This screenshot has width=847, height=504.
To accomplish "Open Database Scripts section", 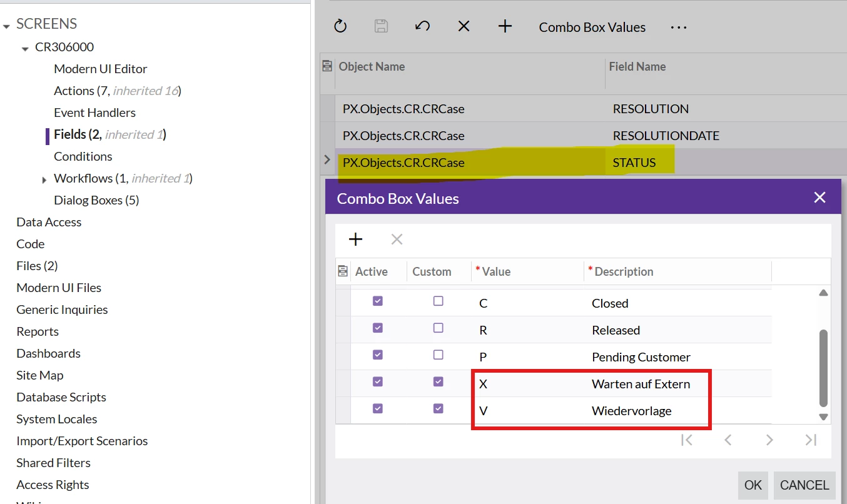I will pyautogui.click(x=61, y=397).
